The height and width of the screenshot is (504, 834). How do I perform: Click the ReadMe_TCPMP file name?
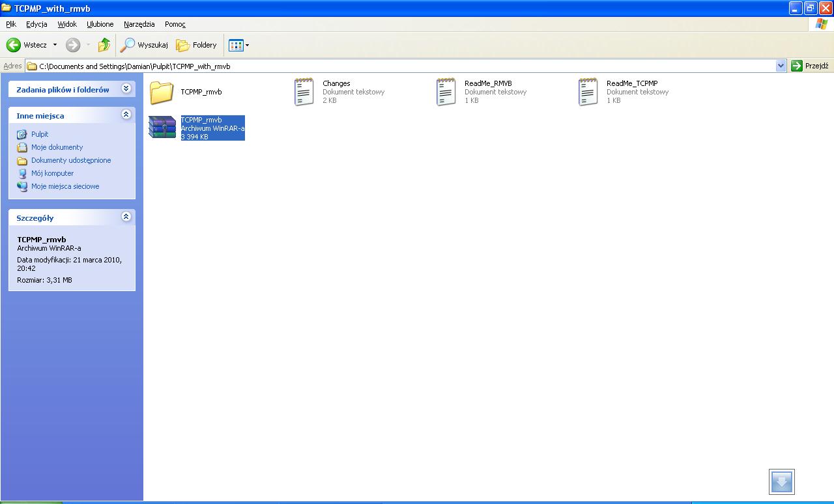632,83
